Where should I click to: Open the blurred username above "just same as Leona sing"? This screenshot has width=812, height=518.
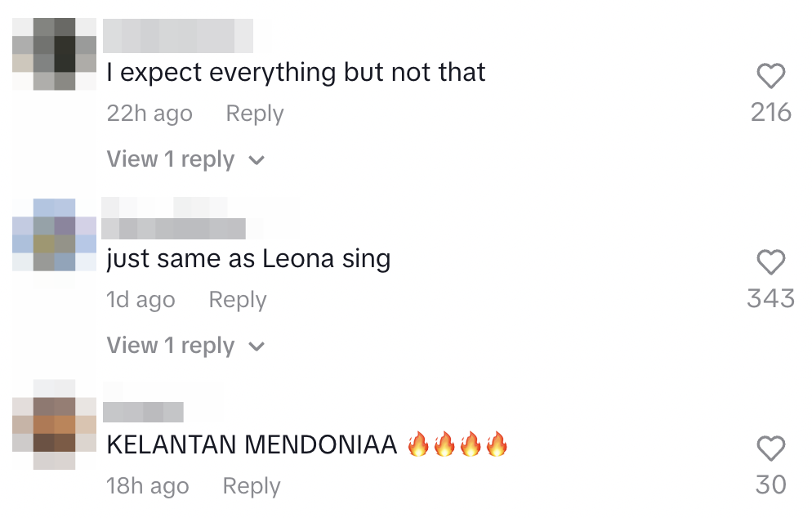point(174,229)
